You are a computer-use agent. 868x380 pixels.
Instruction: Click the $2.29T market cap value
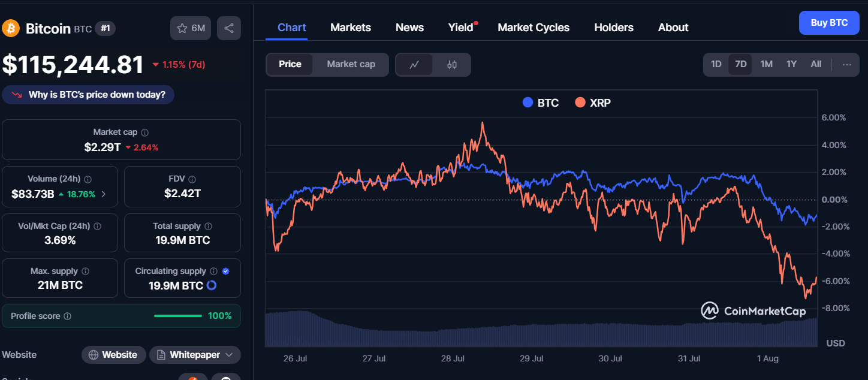103,147
